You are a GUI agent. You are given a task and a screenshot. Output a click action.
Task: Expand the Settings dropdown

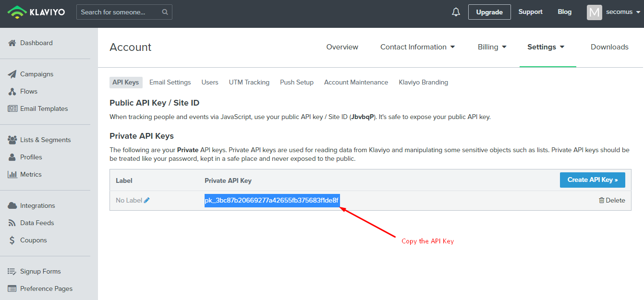pyautogui.click(x=546, y=47)
